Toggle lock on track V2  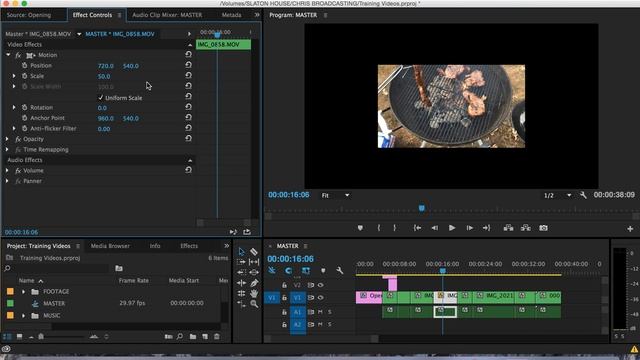point(284,285)
